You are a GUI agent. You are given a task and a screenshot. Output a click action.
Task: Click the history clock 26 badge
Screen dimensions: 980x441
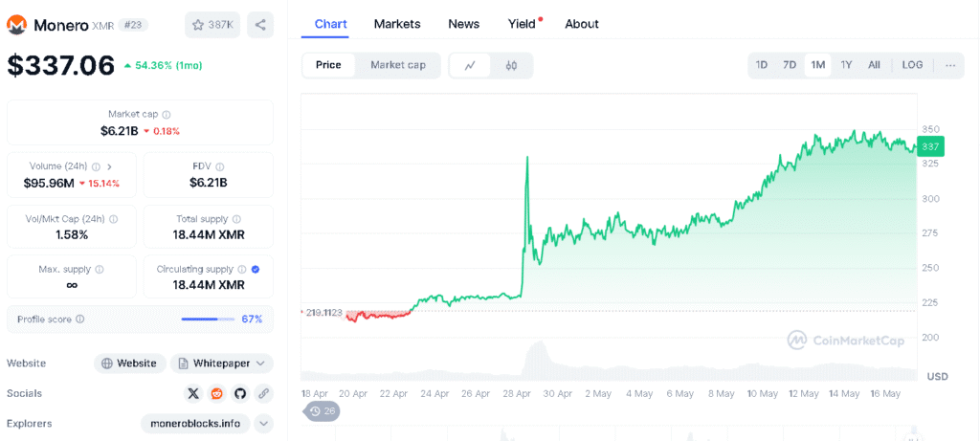322,411
